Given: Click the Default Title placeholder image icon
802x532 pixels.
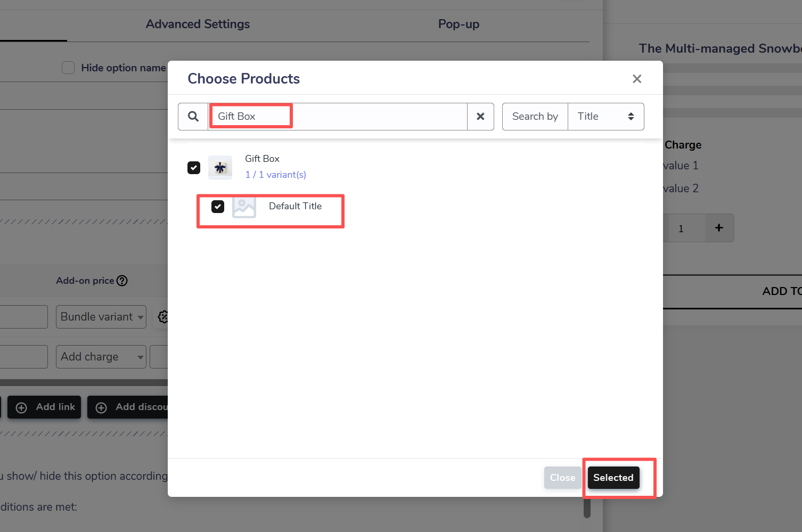Looking at the screenshot, I should point(244,207).
